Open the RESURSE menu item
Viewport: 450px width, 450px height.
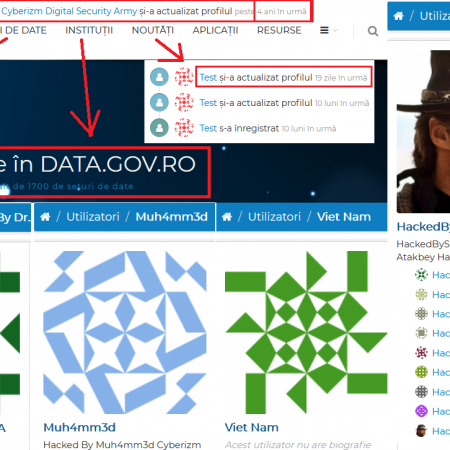[279, 30]
